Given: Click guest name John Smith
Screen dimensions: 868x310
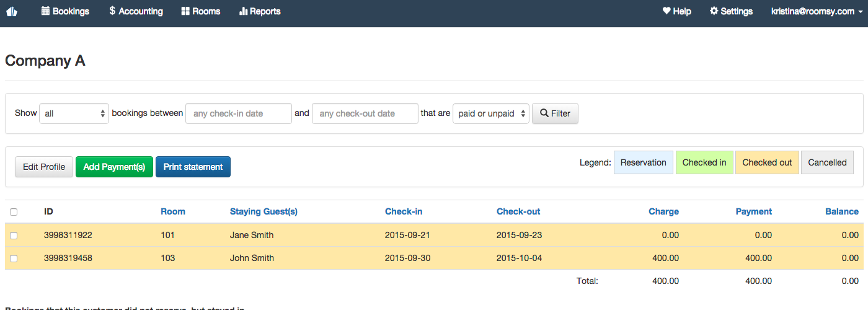Looking at the screenshot, I should pos(252,258).
